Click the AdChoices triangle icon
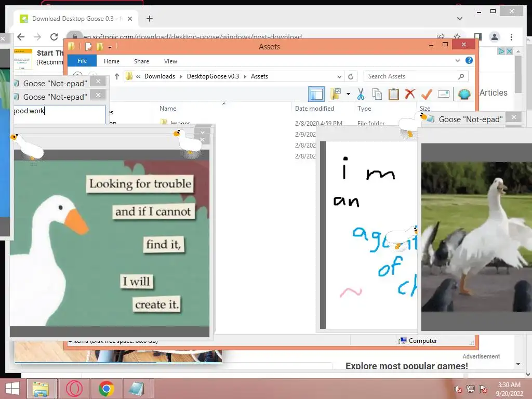This screenshot has width=532, height=399. coord(501,51)
